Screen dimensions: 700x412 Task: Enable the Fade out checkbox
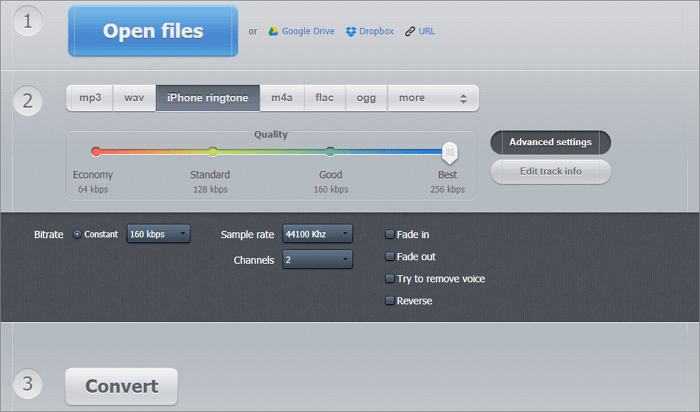point(390,257)
